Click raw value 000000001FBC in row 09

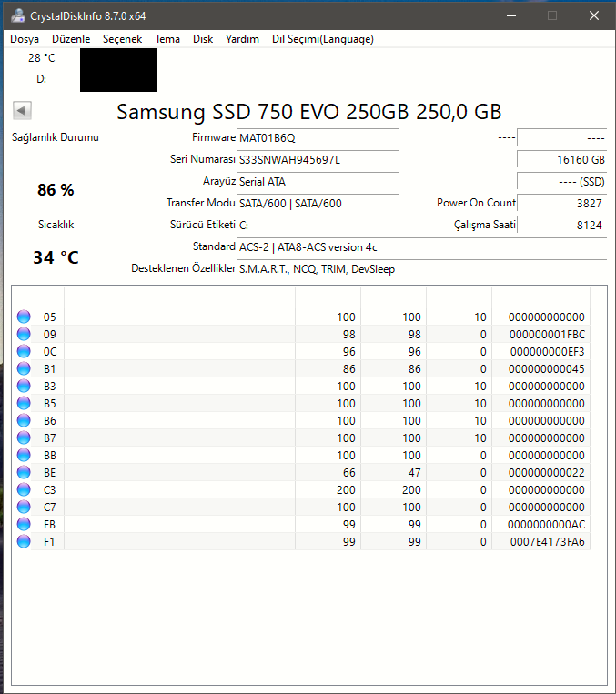coord(547,334)
